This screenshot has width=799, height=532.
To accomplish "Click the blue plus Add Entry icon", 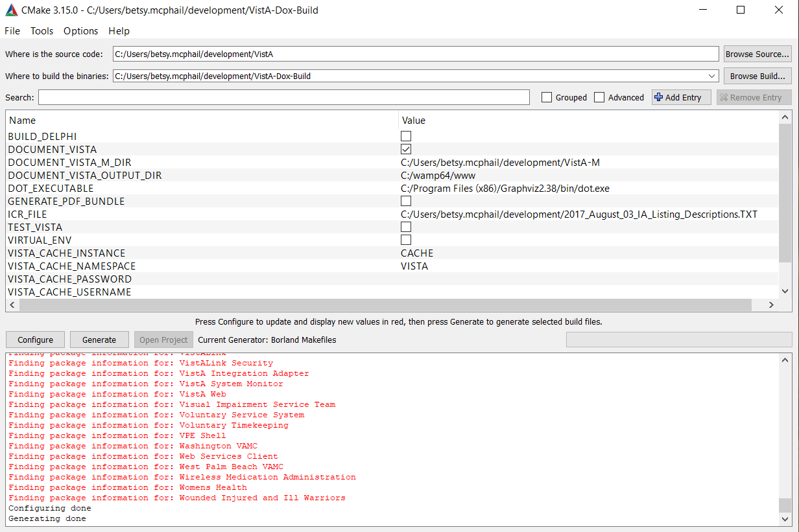I will [x=659, y=97].
